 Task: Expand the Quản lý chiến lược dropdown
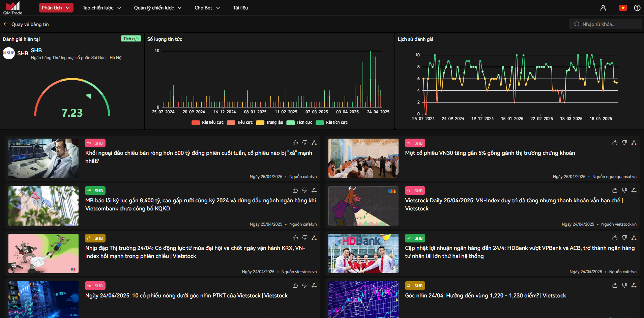(157, 8)
